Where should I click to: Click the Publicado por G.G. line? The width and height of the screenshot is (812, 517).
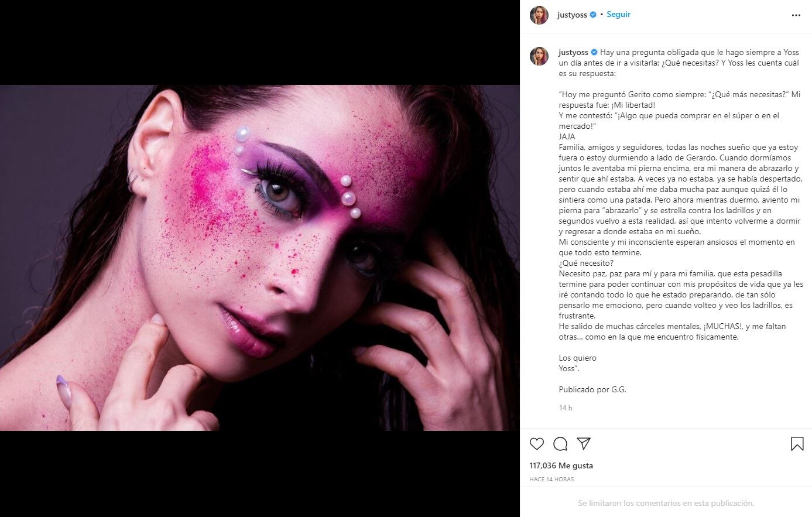(x=592, y=389)
